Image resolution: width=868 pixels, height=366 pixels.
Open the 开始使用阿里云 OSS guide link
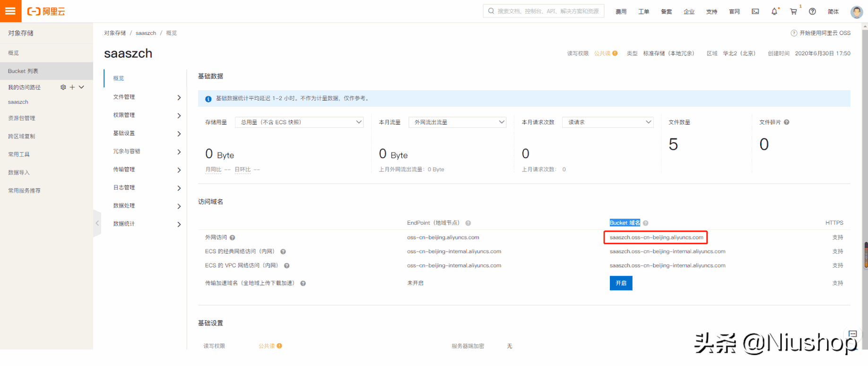[825, 33]
